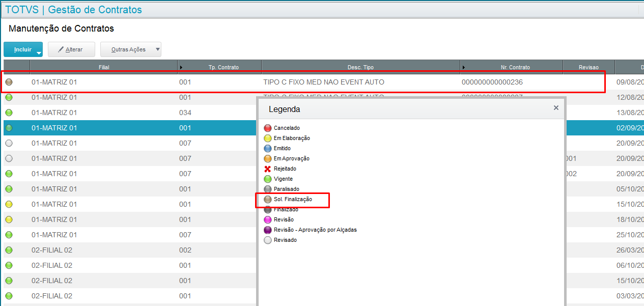This screenshot has height=306, width=644.
Task: Click the 09/08/20 date cell in first row
Action: click(x=630, y=82)
